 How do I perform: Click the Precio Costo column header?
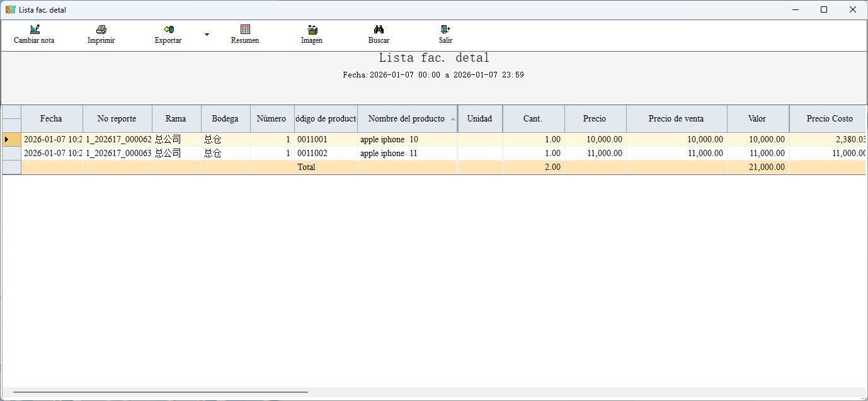click(x=829, y=118)
